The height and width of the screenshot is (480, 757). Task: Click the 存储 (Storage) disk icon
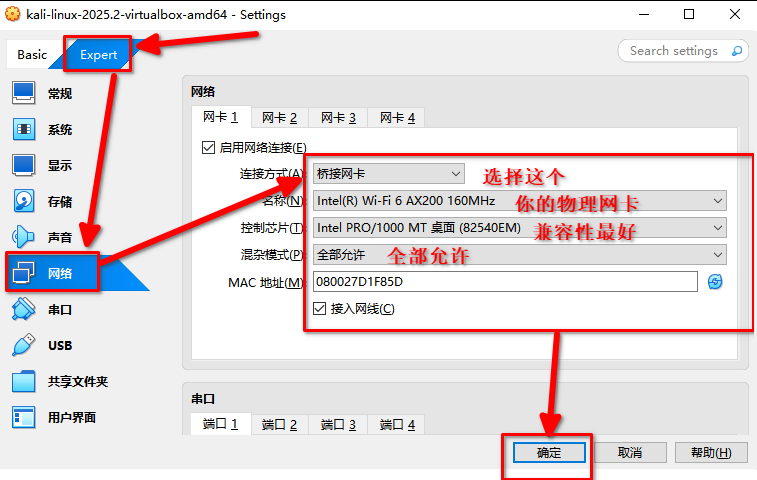pos(24,201)
